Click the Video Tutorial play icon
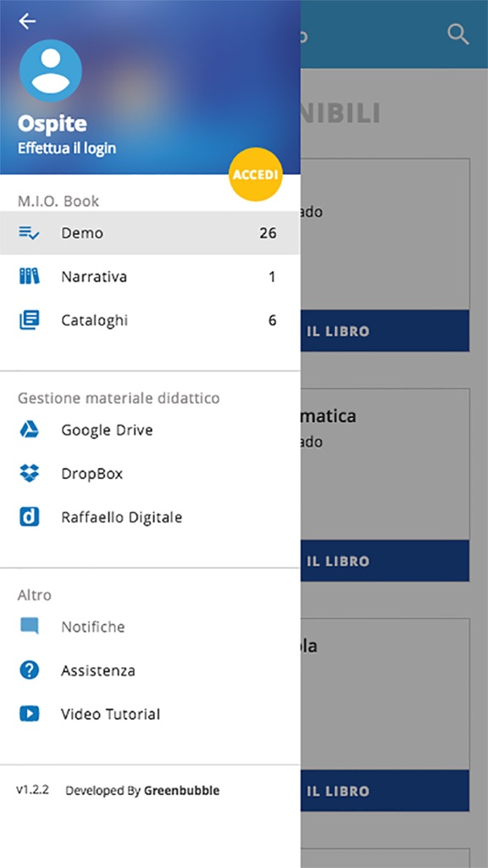The width and height of the screenshot is (488, 868). coord(29,714)
